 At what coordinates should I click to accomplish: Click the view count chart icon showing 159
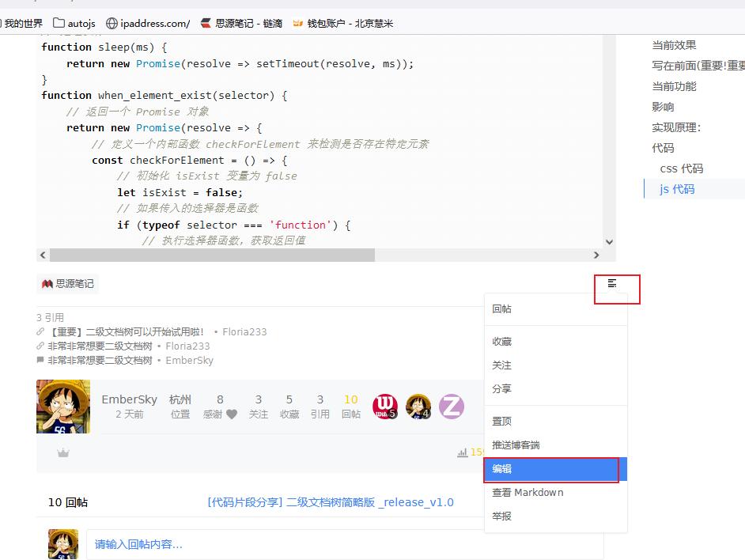[463, 452]
